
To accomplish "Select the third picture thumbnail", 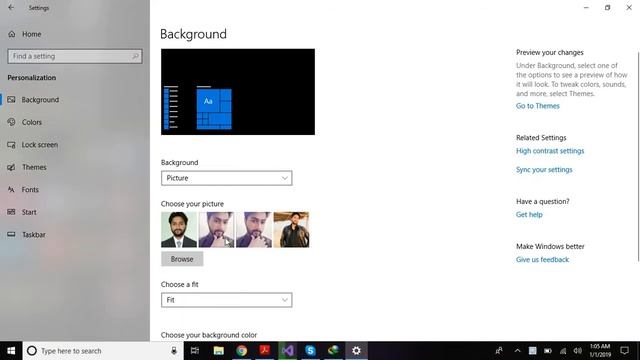I will 254,229.
